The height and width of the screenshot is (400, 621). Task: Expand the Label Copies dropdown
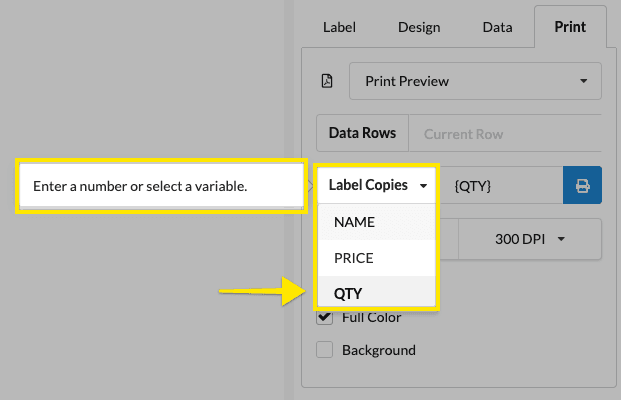click(378, 186)
